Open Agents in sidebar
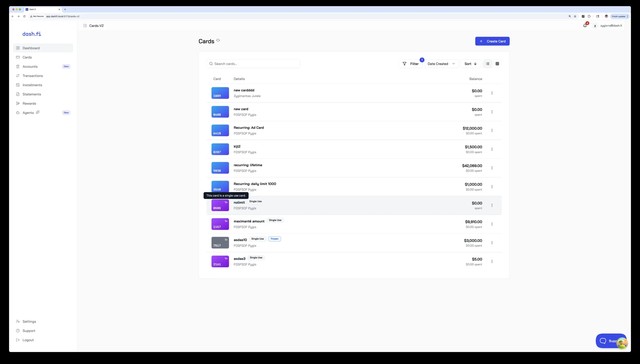The image size is (640, 364). (43, 113)
